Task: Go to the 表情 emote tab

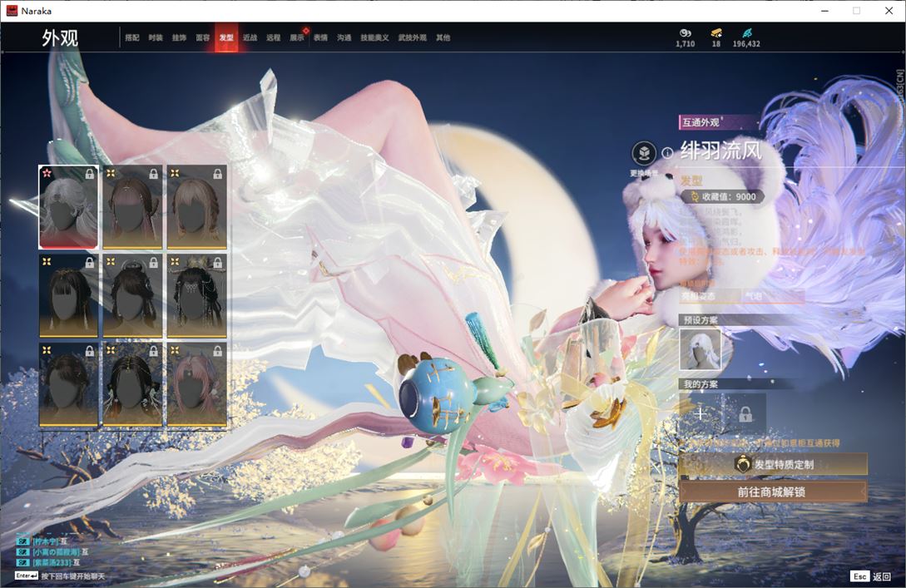Action: point(320,37)
